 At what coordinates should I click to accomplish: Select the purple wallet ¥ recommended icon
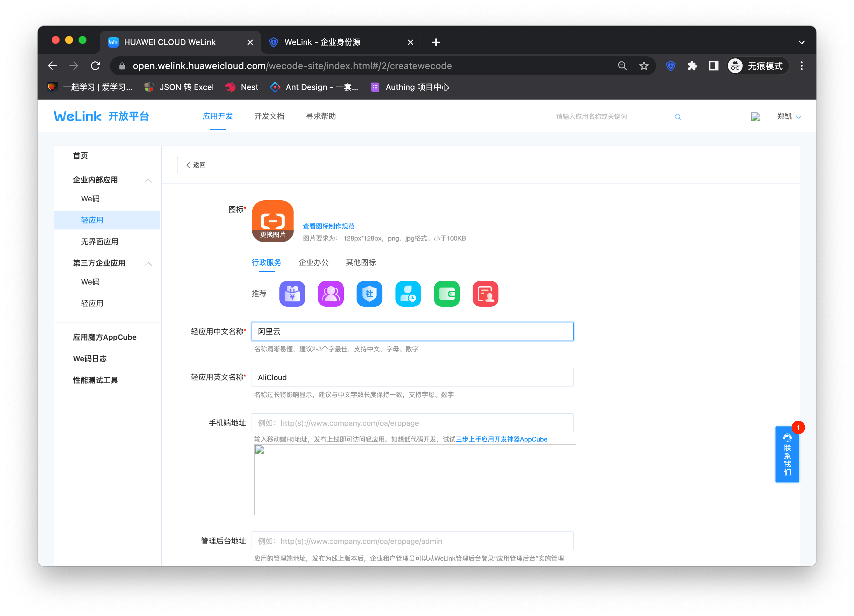[292, 294]
